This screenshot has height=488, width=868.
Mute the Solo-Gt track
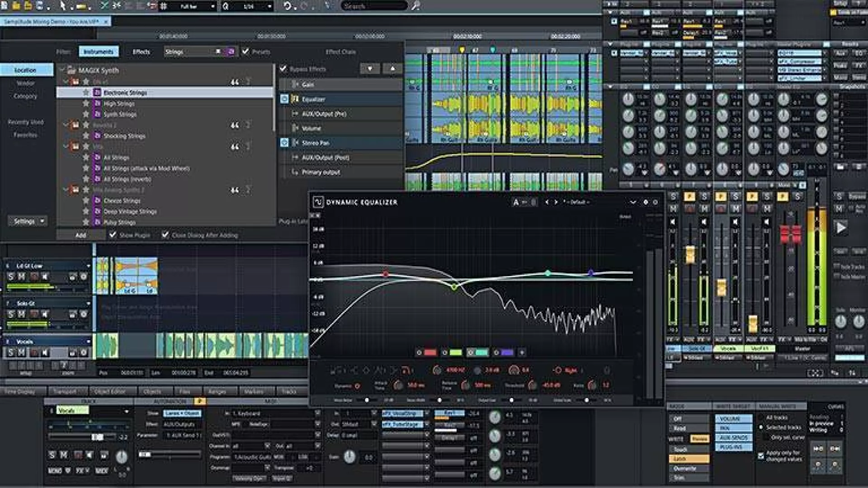point(21,314)
